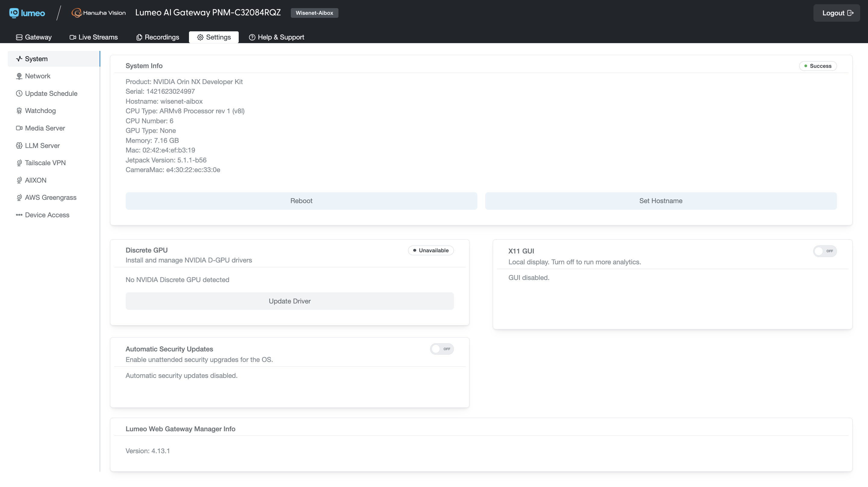The width and height of the screenshot is (868, 487).
Task: Select Network in the sidebar
Action: (54, 76)
